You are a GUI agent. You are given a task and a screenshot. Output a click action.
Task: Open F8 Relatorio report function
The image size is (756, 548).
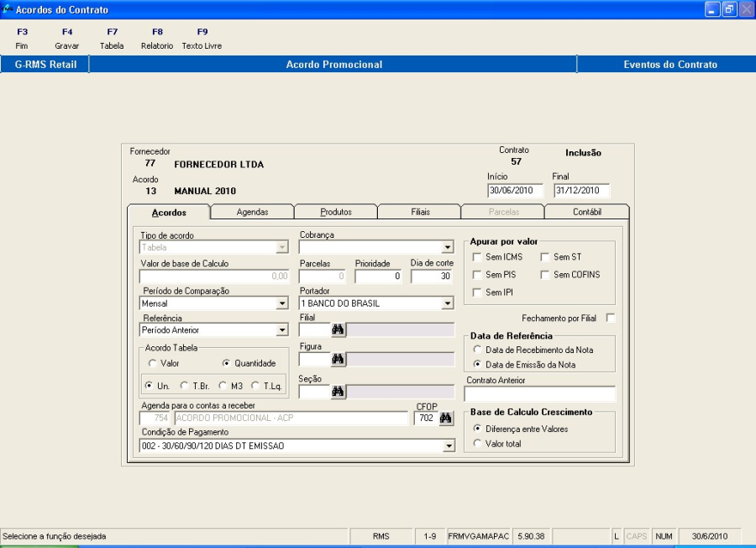(157, 39)
